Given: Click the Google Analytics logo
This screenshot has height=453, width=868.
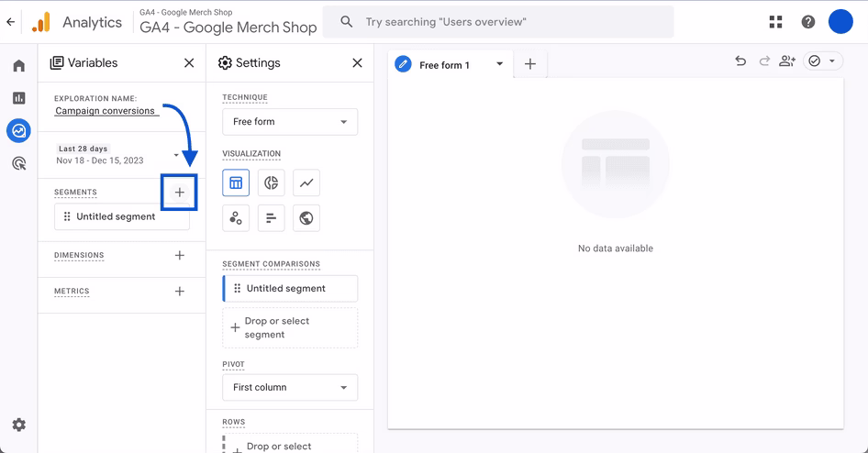Looking at the screenshot, I should tap(41, 22).
